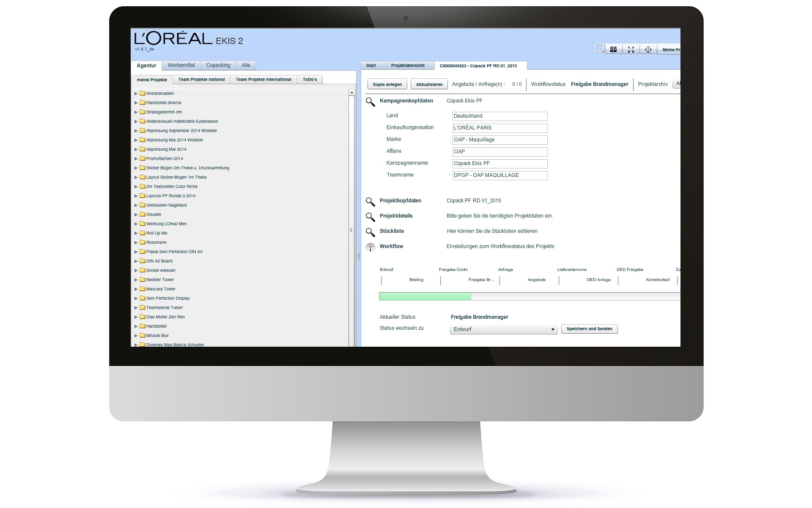This screenshot has width=812, height=508.
Task: Expand 2m Textsreifen Color Riche node
Action: click(x=136, y=187)
